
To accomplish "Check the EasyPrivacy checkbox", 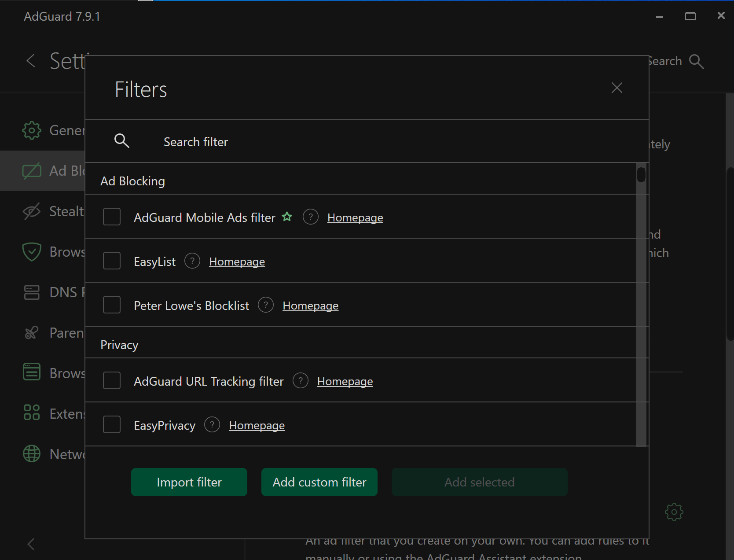I will click(x=112, y=425).
